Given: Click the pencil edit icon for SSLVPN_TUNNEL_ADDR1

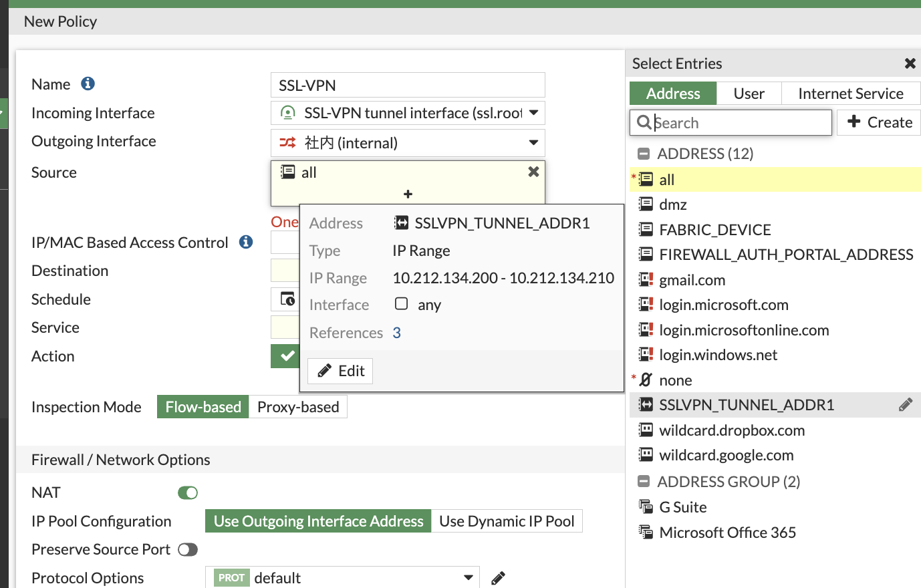Looking at the screenshot, I should point(906,404).
